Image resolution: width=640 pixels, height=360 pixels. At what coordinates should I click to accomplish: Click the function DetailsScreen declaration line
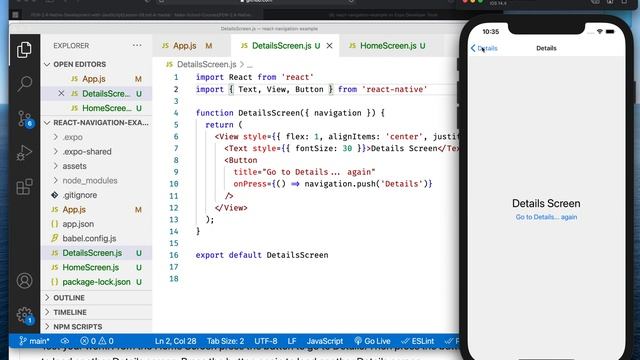pos(290,113)
